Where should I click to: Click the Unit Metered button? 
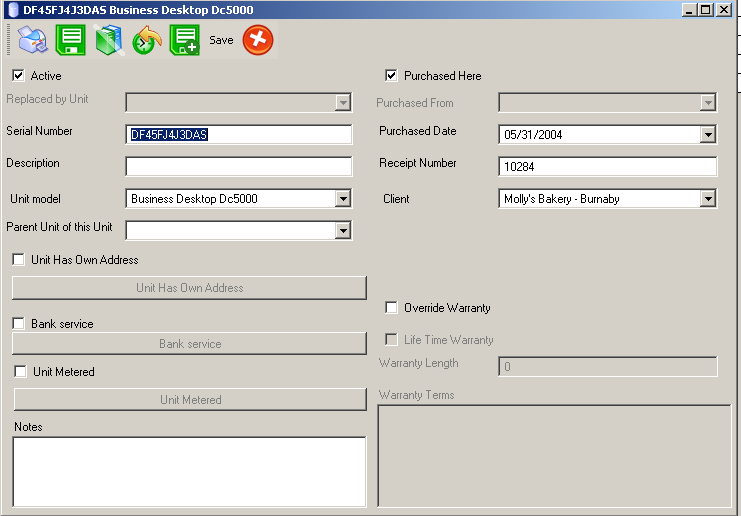tap(190, 400)
